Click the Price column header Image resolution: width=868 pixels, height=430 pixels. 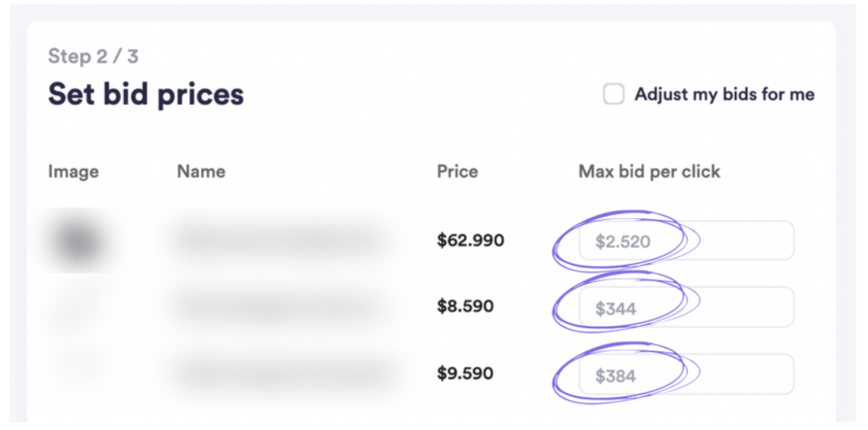tap(457, 172)
